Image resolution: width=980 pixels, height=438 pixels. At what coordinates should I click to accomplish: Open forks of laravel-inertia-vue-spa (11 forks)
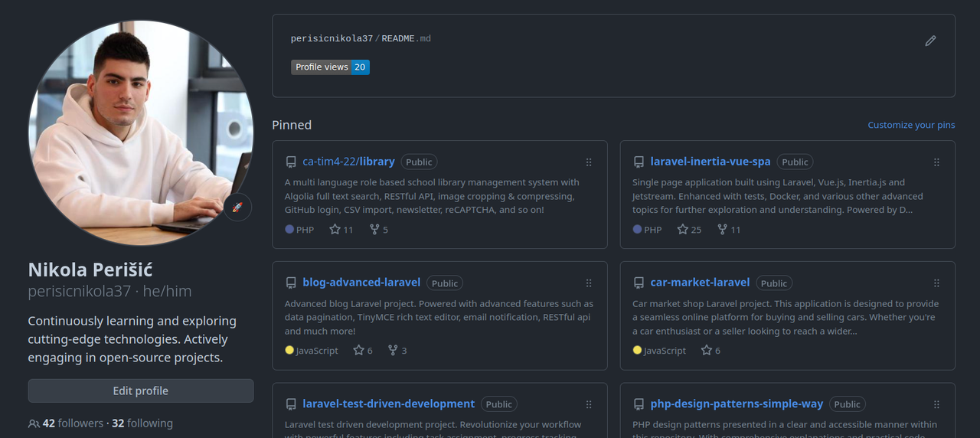click(x=729, y=230)
